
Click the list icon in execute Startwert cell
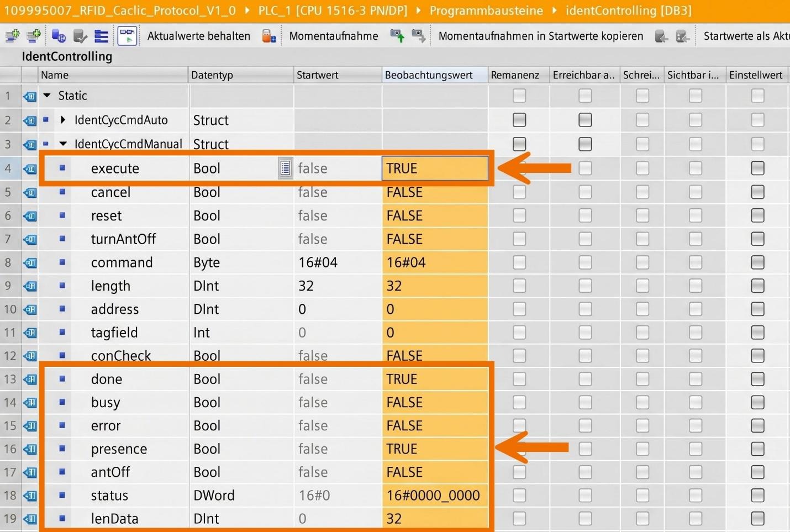point(285,168)
